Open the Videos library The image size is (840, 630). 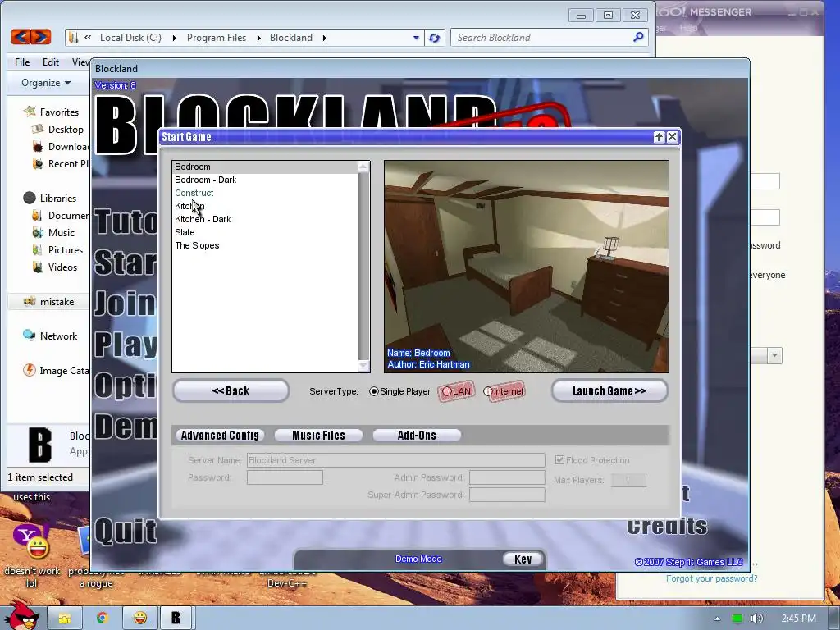point(62,267)
